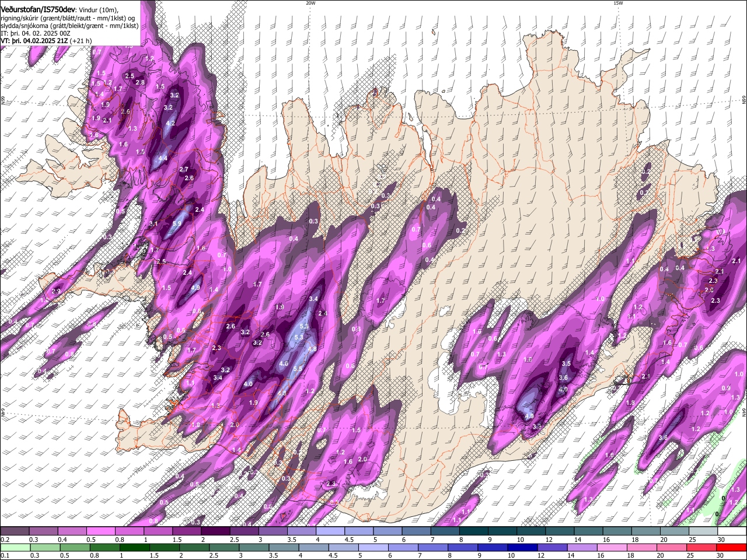Click the 4.8 precipitation value label
Screen dimensions: 747x560
[x=312, y=349]
